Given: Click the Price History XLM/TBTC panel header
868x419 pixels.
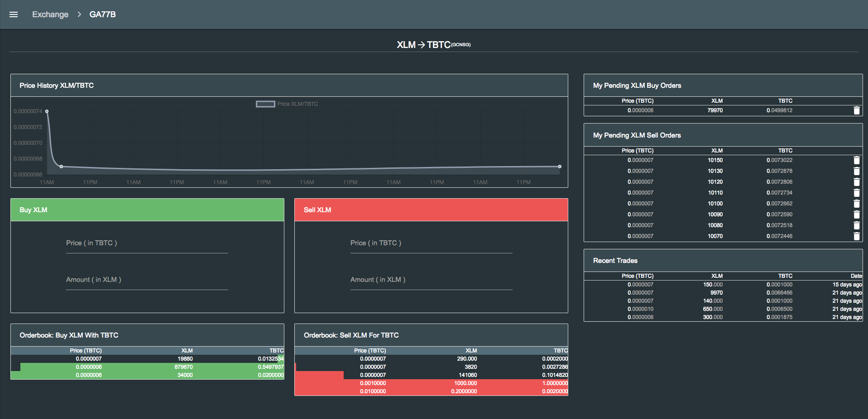Looking at the screenshot, I should (x=289, y=86).
